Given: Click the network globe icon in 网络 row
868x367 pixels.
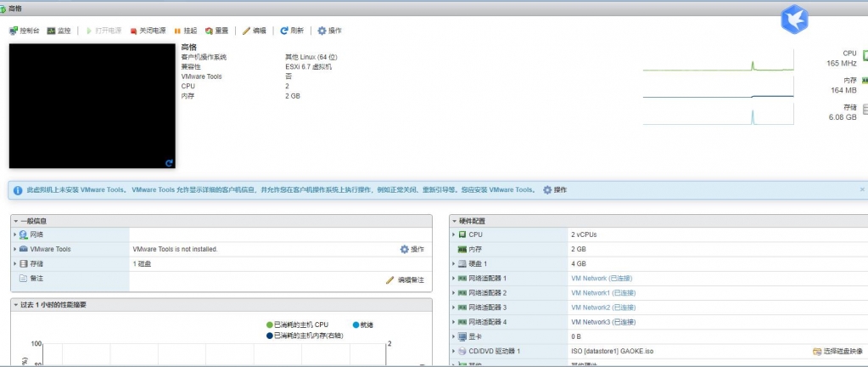Looking at the screenshot, I should tap(23, 234).
